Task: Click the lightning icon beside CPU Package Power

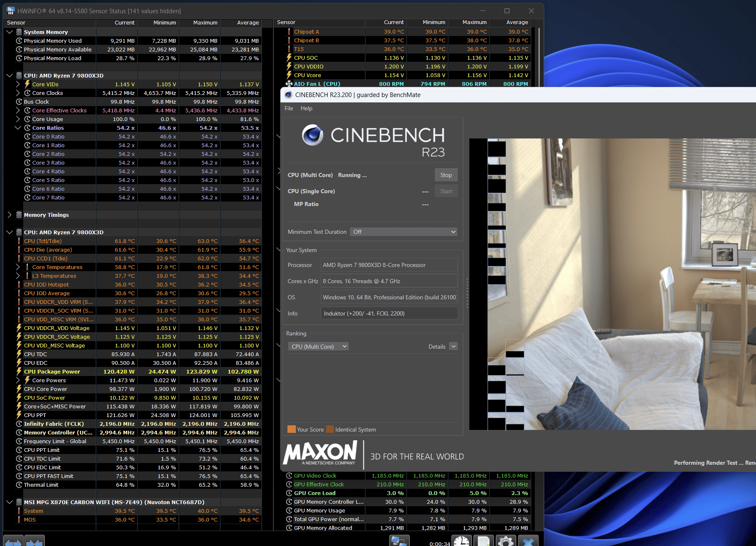Action: (x=19, y=371)
